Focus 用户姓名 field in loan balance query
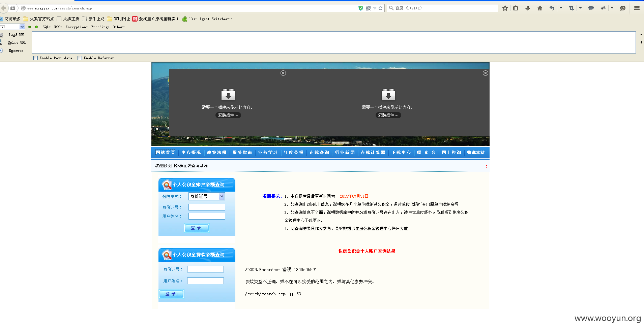644x328 pixels. [x=205, y=281]
